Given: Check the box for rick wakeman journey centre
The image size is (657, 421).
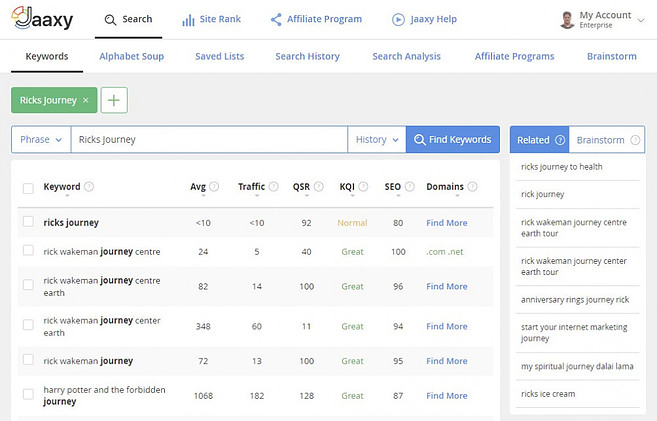Looking at the screenshot, I should pyautogui.click(x=28, y=250).
